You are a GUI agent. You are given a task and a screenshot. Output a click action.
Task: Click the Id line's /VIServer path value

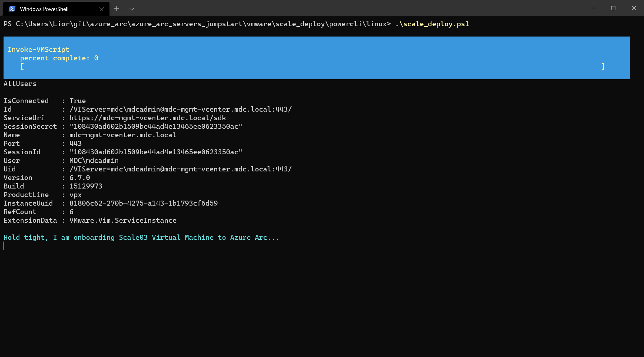pyautogui.click(x=181, y=109)
